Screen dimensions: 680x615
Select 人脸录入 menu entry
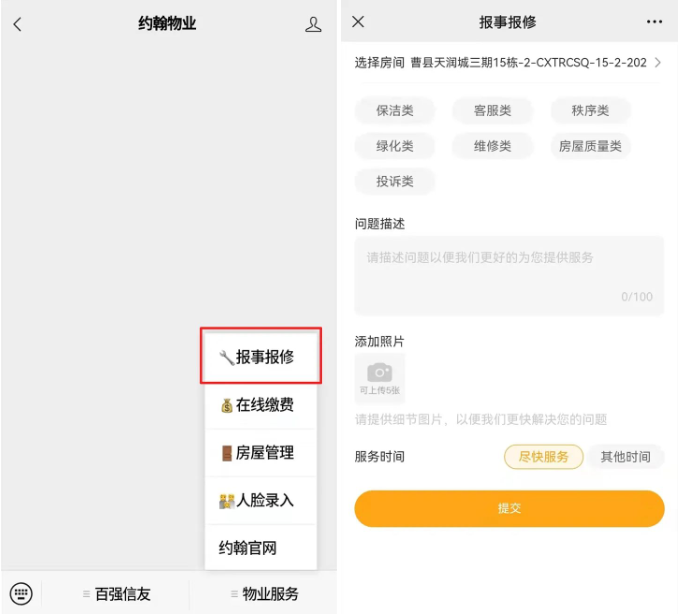pyautogui.click(x=261, y=500)
